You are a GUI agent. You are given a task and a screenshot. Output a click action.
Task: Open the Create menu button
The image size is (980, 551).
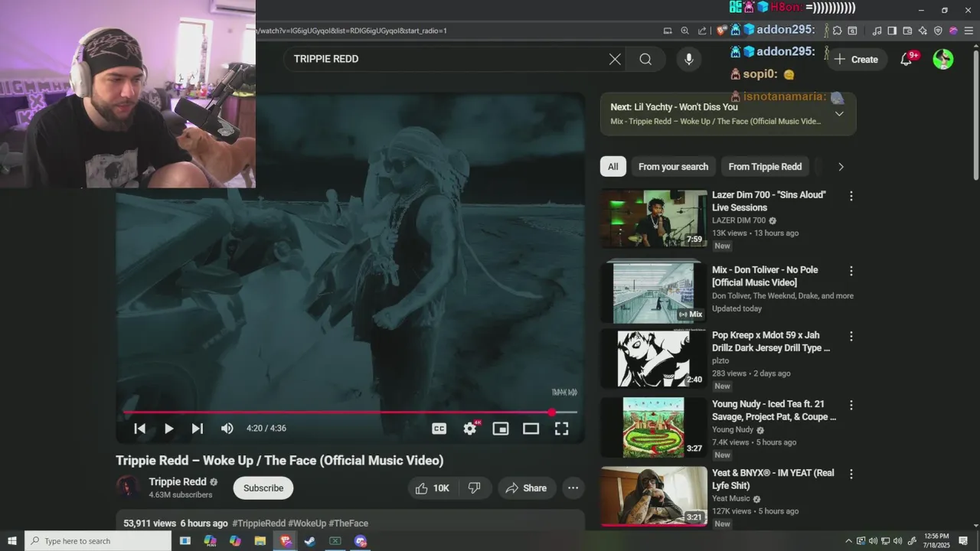856,59
